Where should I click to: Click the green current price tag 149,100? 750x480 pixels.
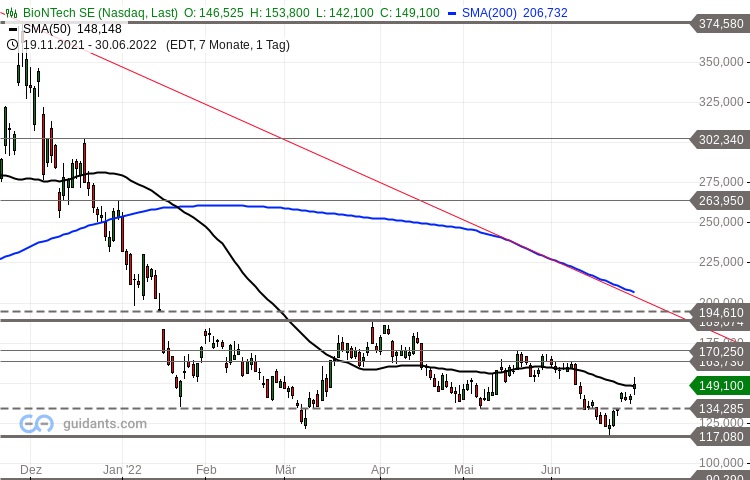[720, 385]
